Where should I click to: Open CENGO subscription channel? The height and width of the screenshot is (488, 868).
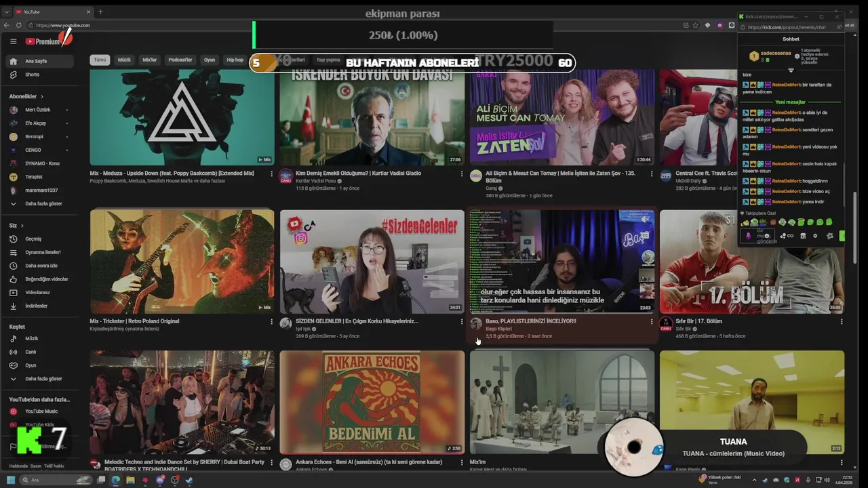pos(40,150)
